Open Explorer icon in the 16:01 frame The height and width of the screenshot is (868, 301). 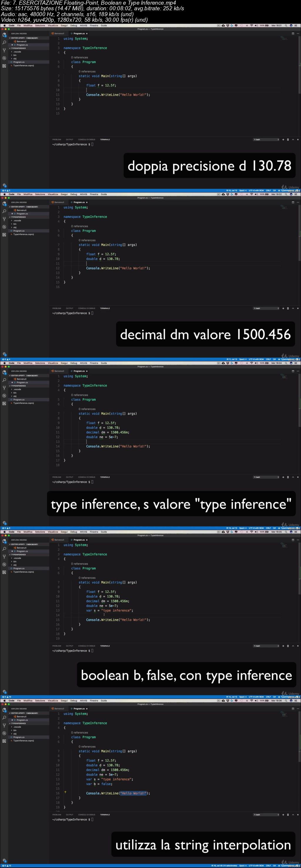pos(4,35)
